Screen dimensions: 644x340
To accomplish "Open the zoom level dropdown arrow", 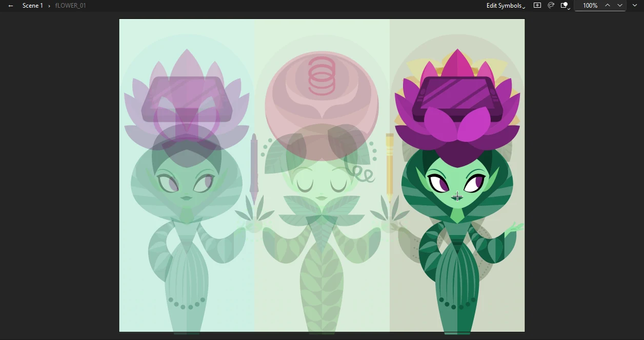I will click(620, 5).
